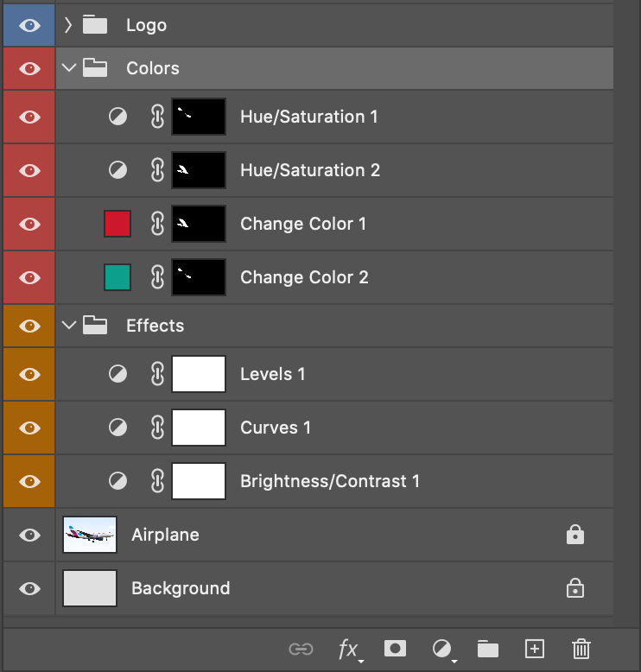Hide the Logo group

(x=29, y=25)
